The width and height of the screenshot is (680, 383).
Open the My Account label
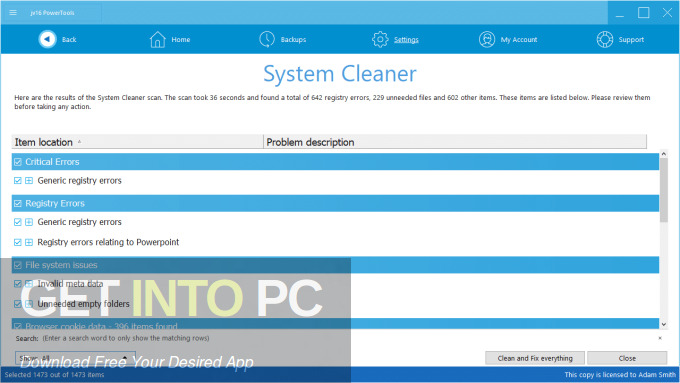pos(519,39)
